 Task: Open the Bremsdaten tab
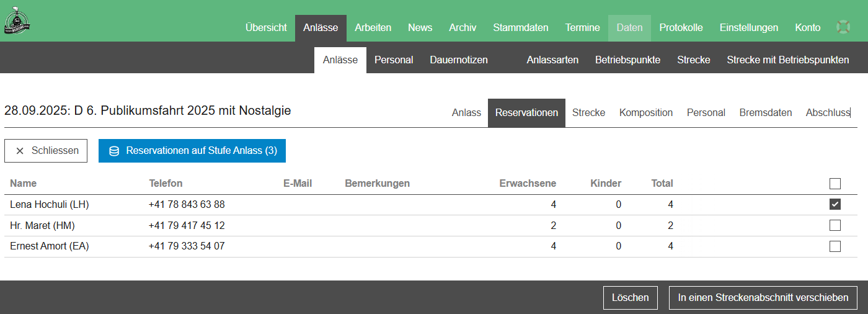point(765,113)
